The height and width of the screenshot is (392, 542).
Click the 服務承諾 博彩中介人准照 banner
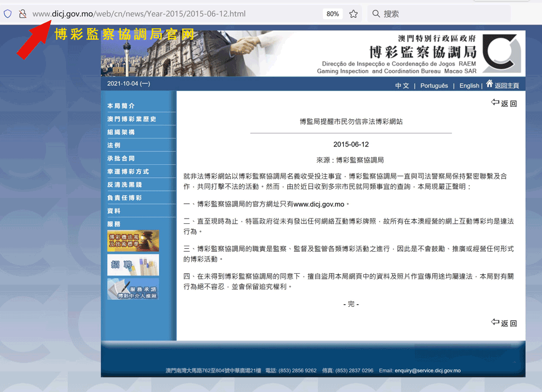coord(133,289)
